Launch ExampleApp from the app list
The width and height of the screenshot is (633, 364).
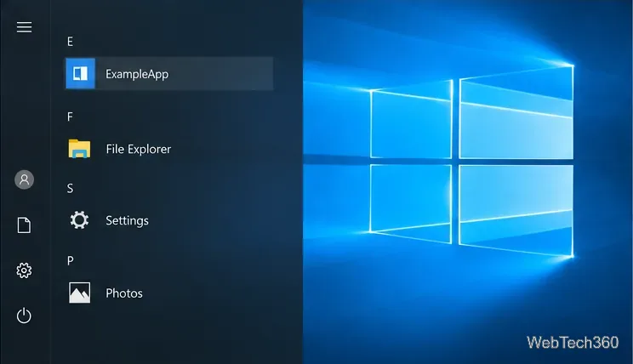169,73
